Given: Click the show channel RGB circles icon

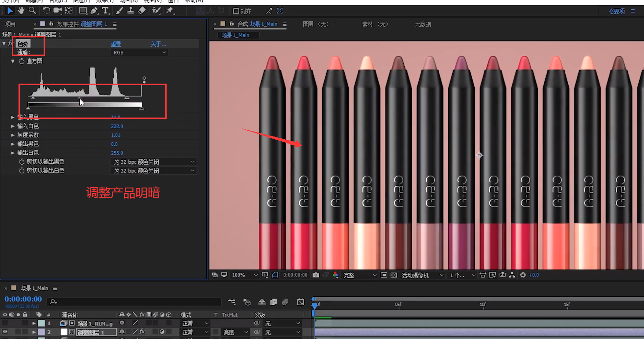Looking at the screenshot, I should point(335,275).
